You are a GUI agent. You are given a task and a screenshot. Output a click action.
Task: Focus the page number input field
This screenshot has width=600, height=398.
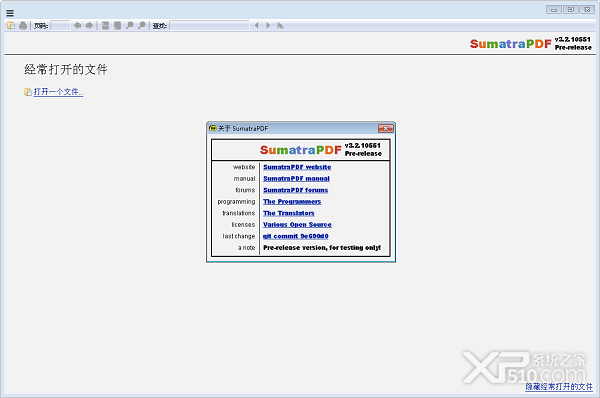pos(60,26)
